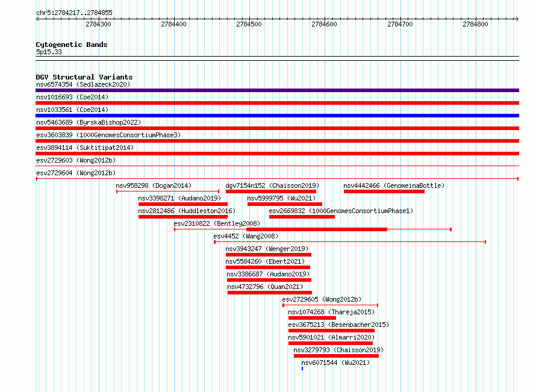Select esv2729603 (Wong2012b) label

[76, 160]
